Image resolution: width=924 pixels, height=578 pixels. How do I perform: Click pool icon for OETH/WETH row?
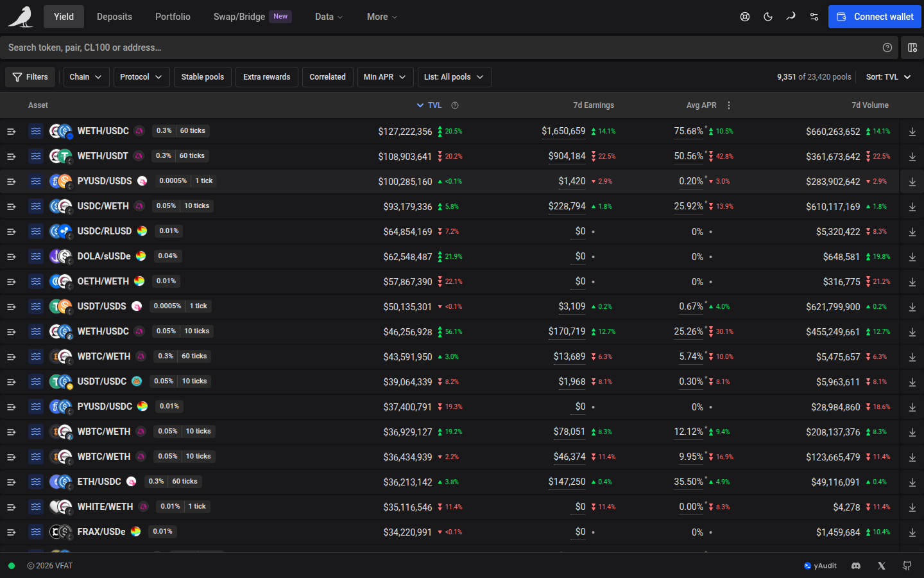[x=36, y=281]
